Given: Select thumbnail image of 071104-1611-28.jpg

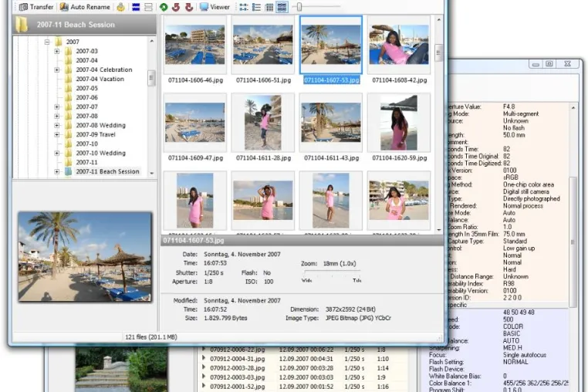Looking at the screenshot, I should 263,122.
